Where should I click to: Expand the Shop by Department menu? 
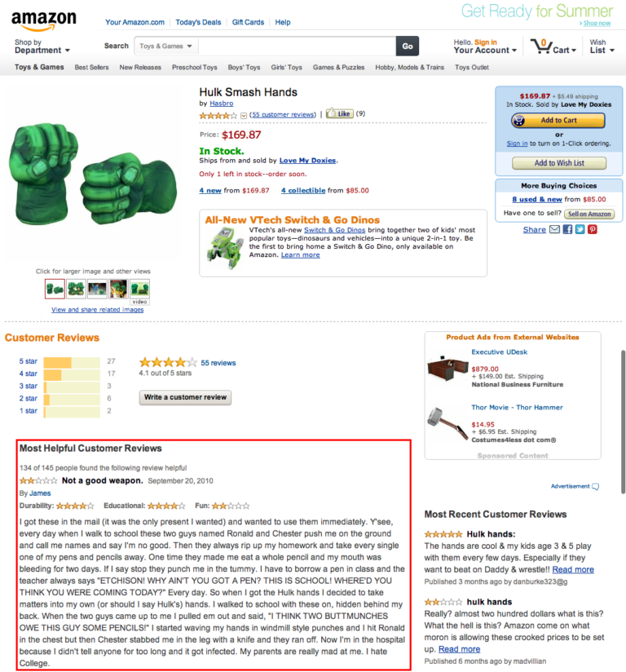click(42, 46)
